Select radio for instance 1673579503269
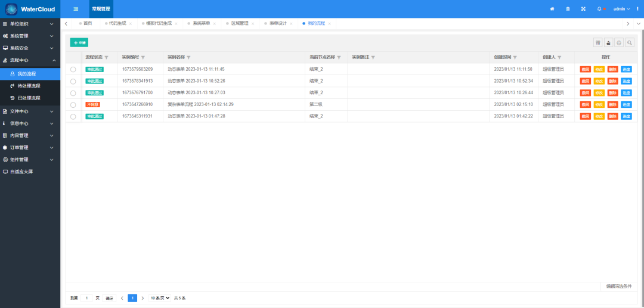The image size is (644, 308). 73,69
